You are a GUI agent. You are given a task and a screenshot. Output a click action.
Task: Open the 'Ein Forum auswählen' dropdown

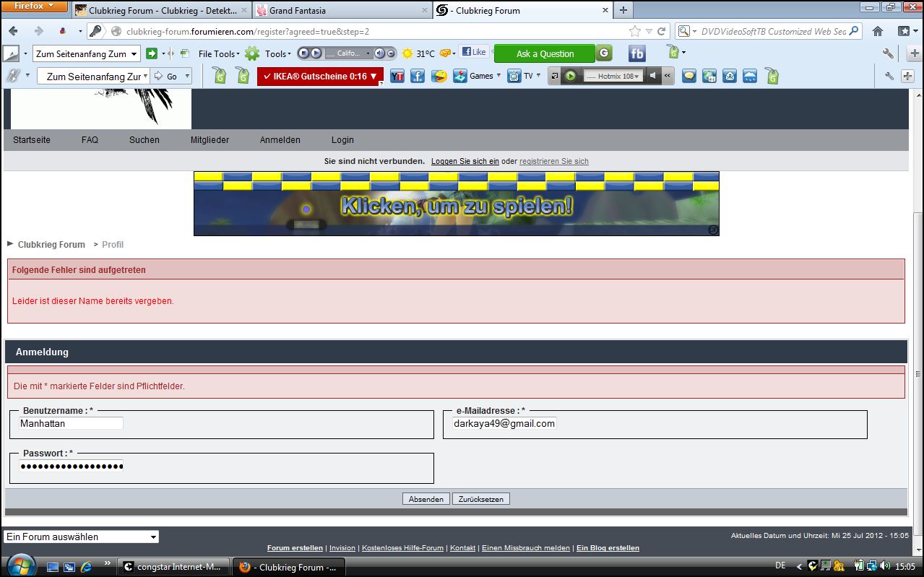[x=81, y=537]
